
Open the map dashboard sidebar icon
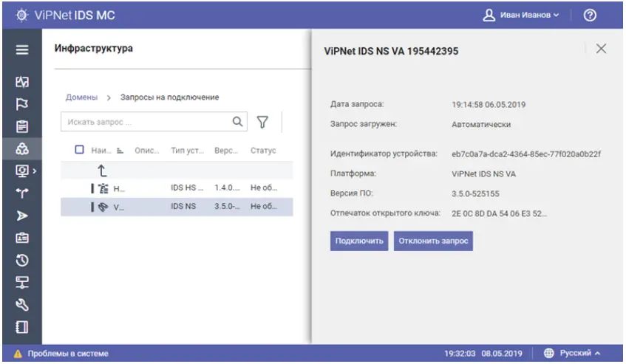[x=22, y=82]
